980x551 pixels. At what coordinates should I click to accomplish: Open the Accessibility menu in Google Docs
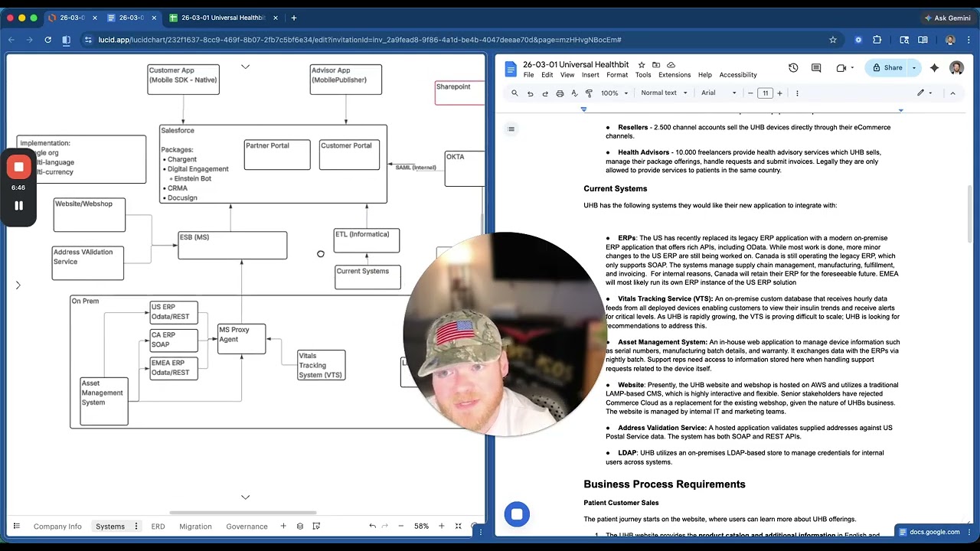tap(738, 75)
